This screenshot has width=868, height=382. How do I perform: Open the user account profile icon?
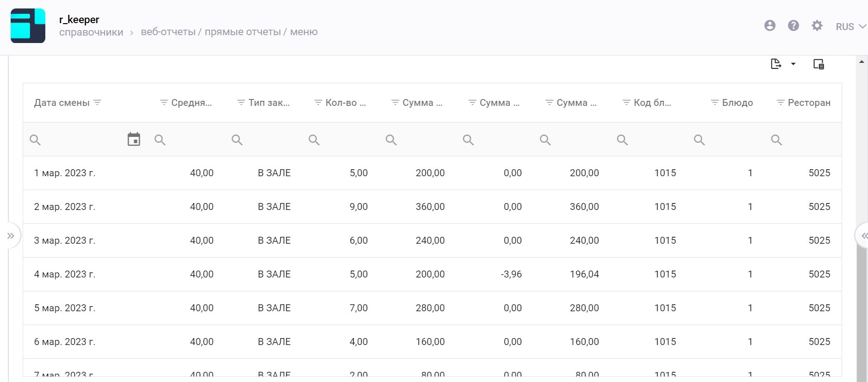[x=770, y=26]
